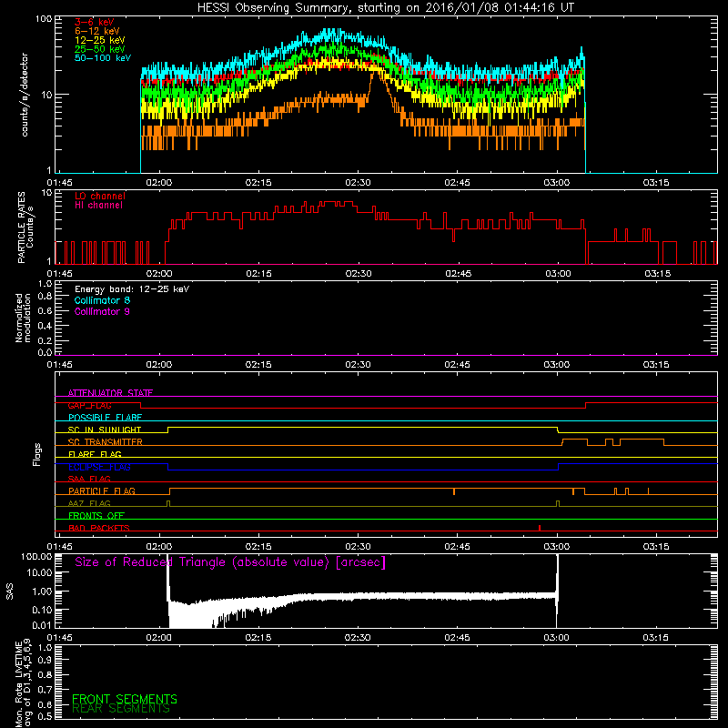The height and width of the screenshot is (728, 728).
Task: Click the yellow 12-25 keV legend entry
Action: [x=100, y=40]
